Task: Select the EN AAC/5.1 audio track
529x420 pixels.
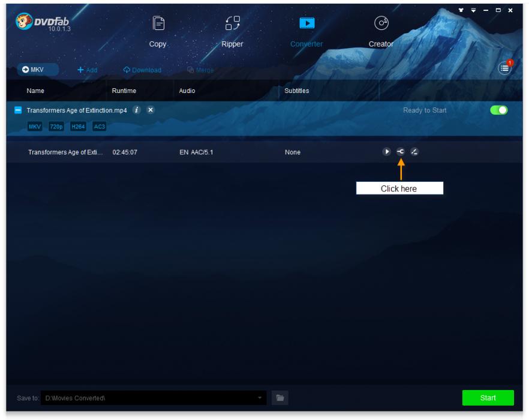Action: pyautogui.click(x=196, y=152)
